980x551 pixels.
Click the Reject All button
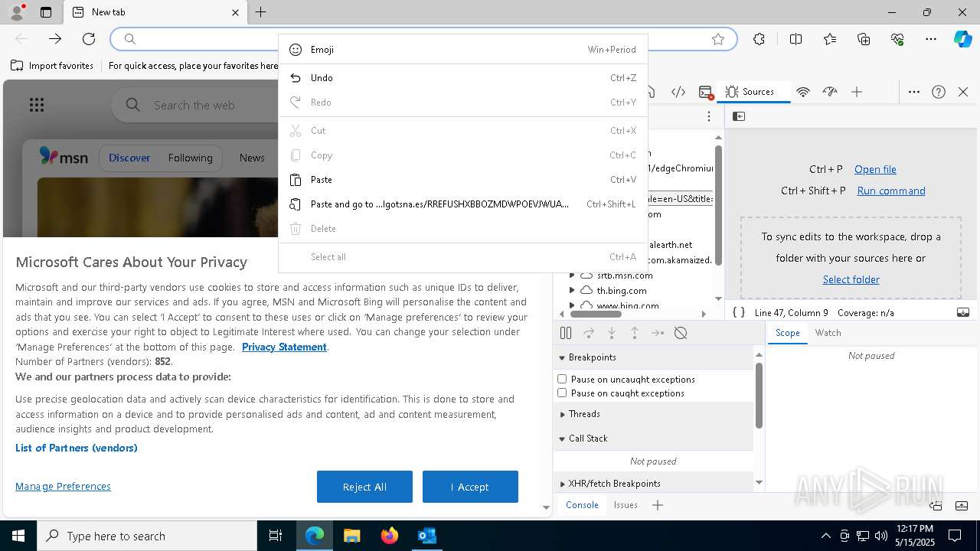(x=364, y=487)
